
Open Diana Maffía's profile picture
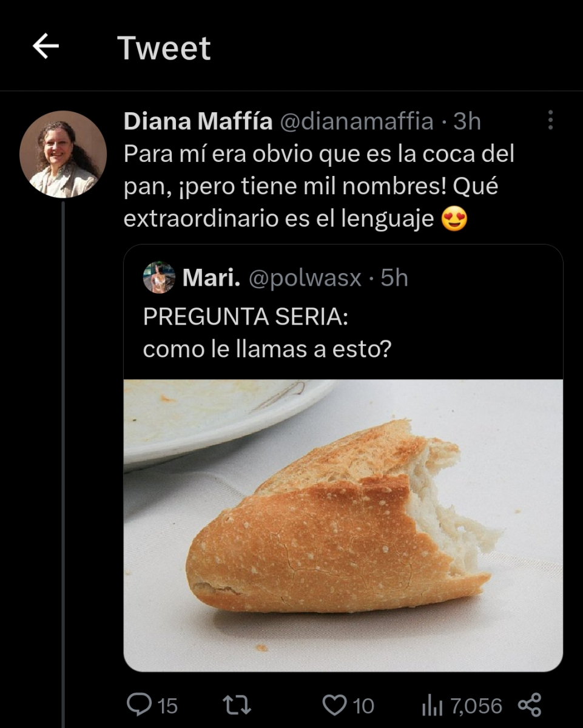(63, 154)
